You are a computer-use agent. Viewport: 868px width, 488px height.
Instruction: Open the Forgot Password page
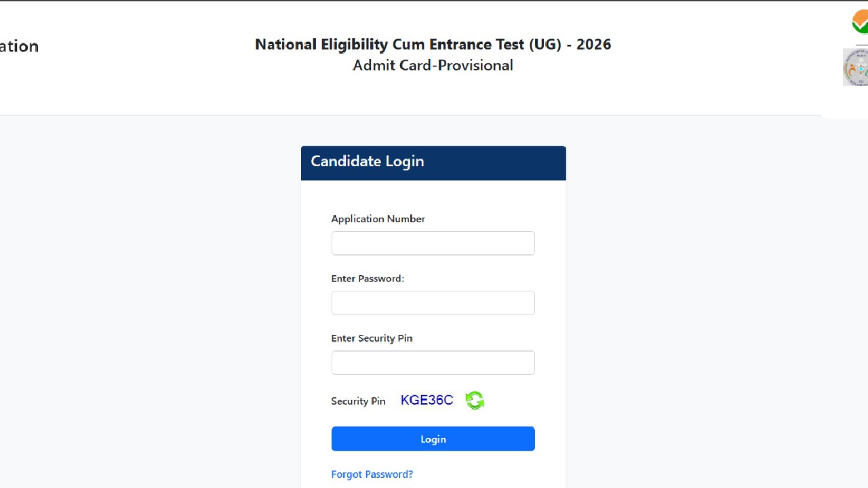click(372, 474)
